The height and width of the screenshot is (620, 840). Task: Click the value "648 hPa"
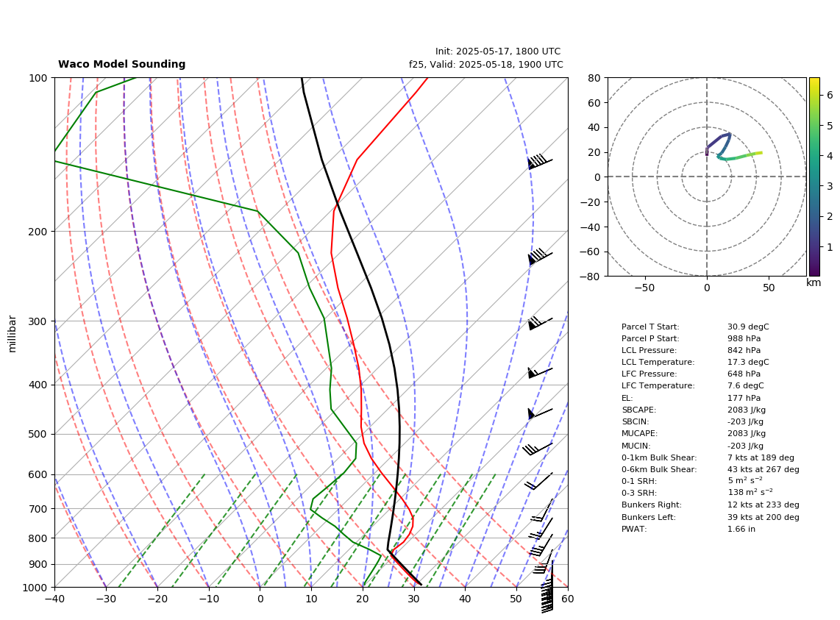[x=744, y=374]
